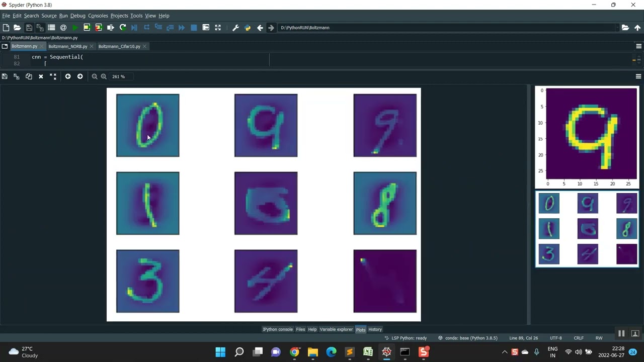Image resolution: width=644 pixels, height=362 pixels.
Task: Save all plots
Action: tap(17, 76)
